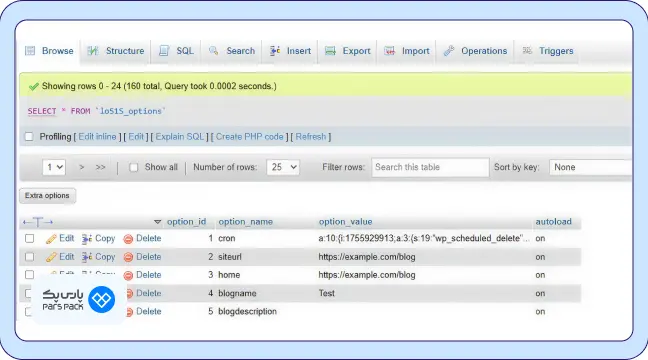Jump to the last page arrows
This screenshot has width=648, height=360.
point(100,167)
